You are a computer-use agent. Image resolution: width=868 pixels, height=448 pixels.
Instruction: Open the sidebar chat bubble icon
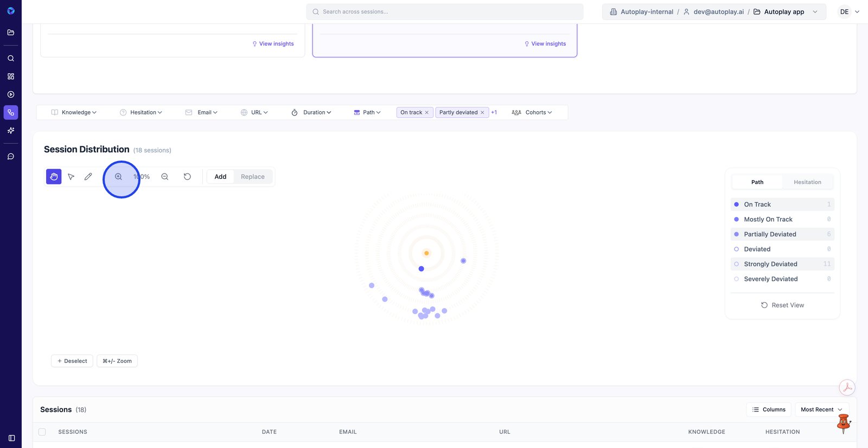11,157
